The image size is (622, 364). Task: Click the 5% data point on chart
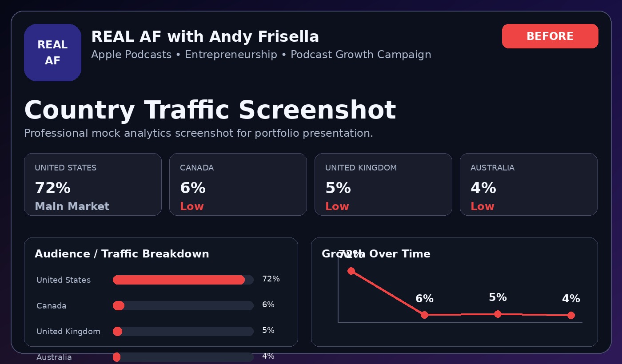tap(498, 314)
